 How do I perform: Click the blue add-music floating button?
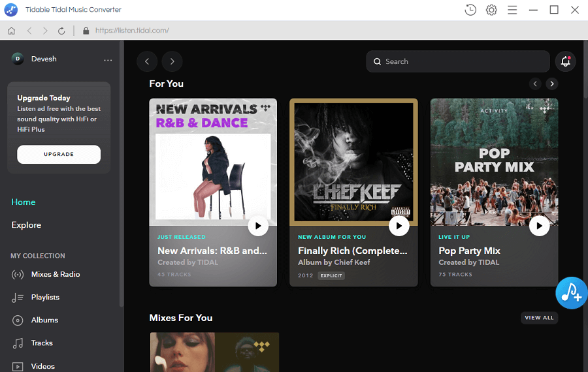tap(571, 293)
